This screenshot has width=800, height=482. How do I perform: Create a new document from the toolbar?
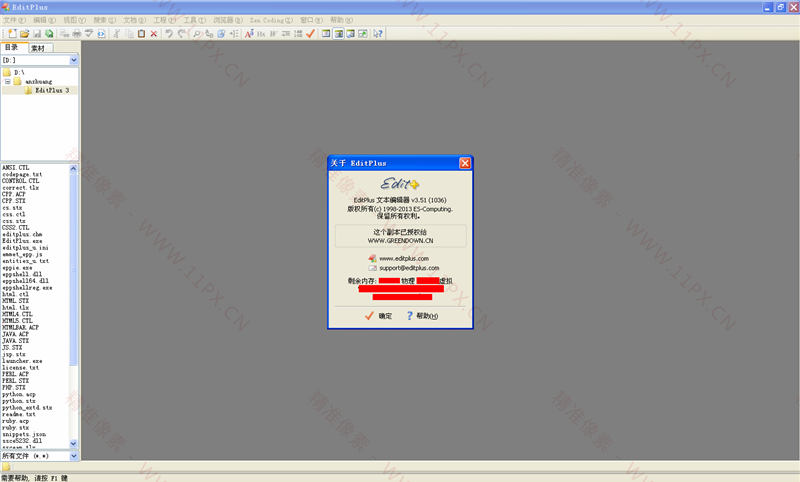pyautogui.click(x=12, y=34)
